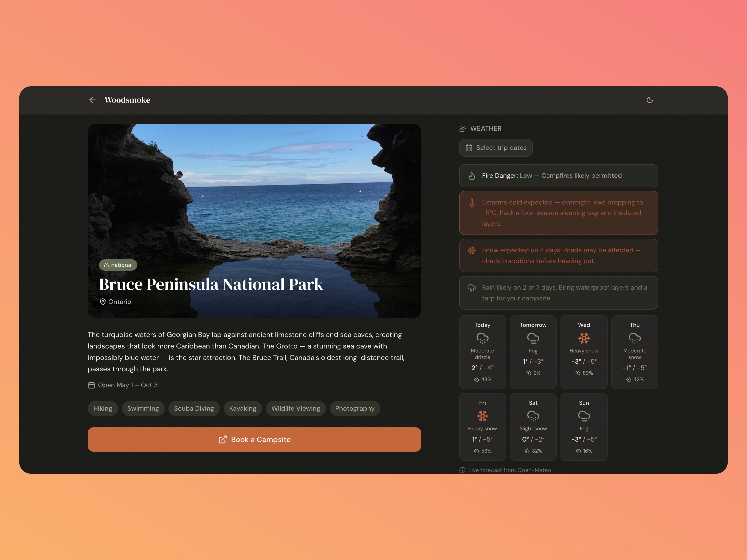Image resolution: width=747 pixels, height=560 pixels.
Task: Open the Select trip dates picker
Action: point(495,148)
